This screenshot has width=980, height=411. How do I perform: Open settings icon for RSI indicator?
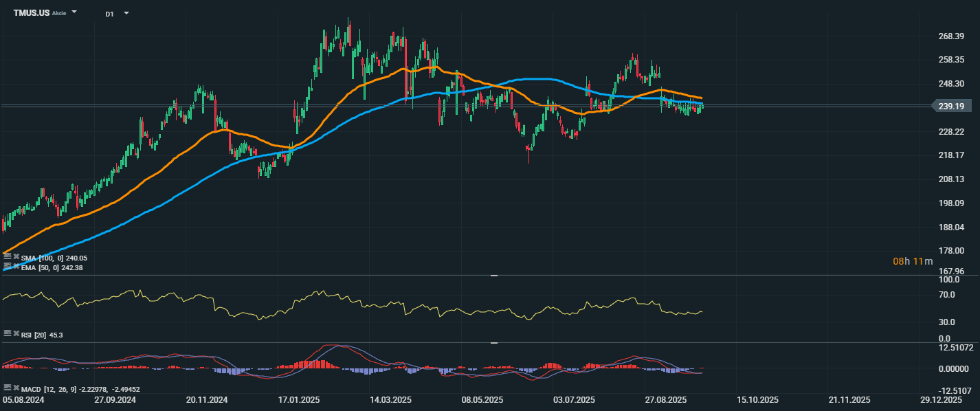click(x=7, y=333)
